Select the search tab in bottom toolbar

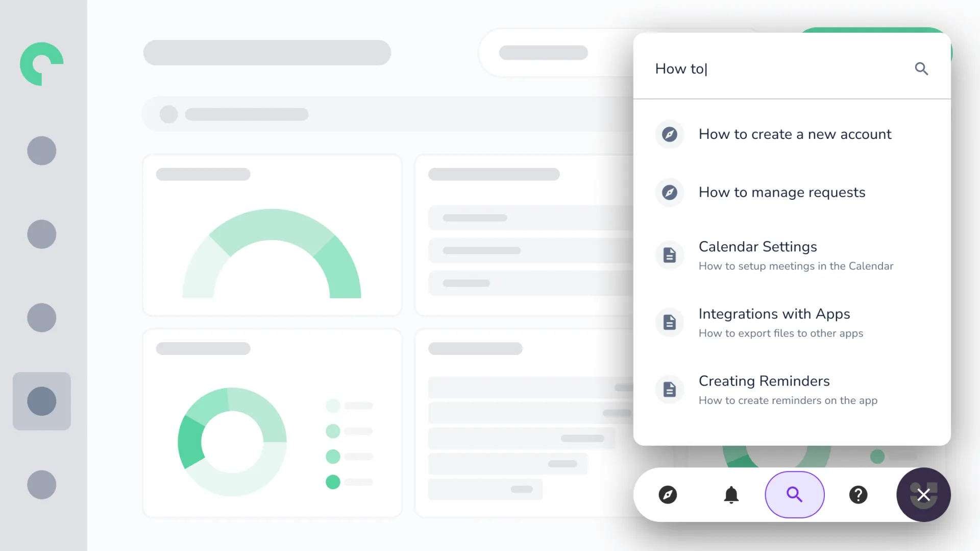pos(794,495)
